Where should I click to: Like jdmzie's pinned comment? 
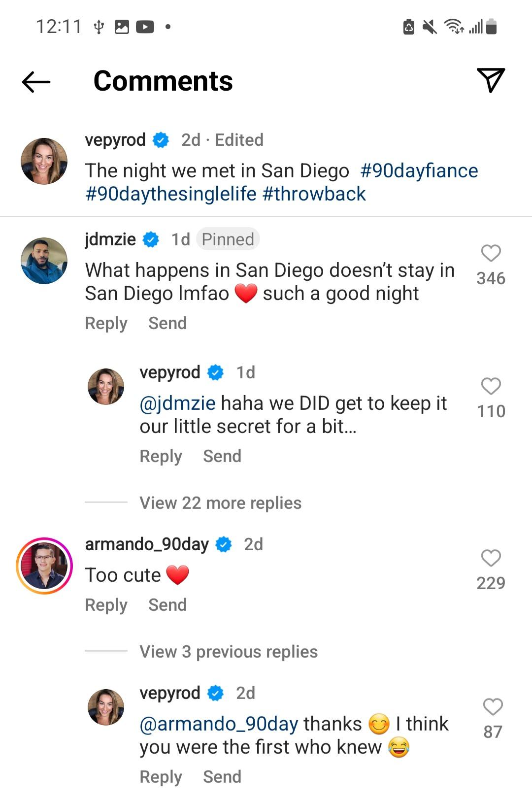tap(491, 253)
